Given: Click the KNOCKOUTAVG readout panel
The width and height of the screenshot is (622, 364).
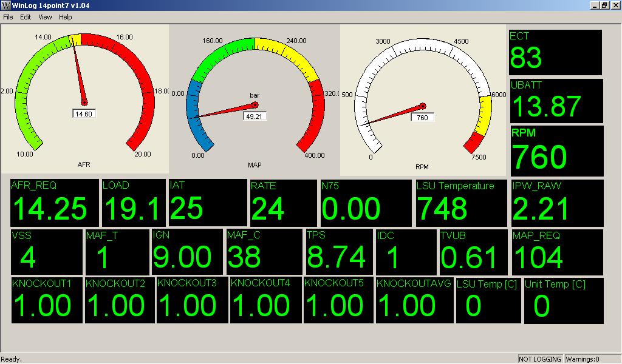Looking at the screenshot, I should [414, 300].
